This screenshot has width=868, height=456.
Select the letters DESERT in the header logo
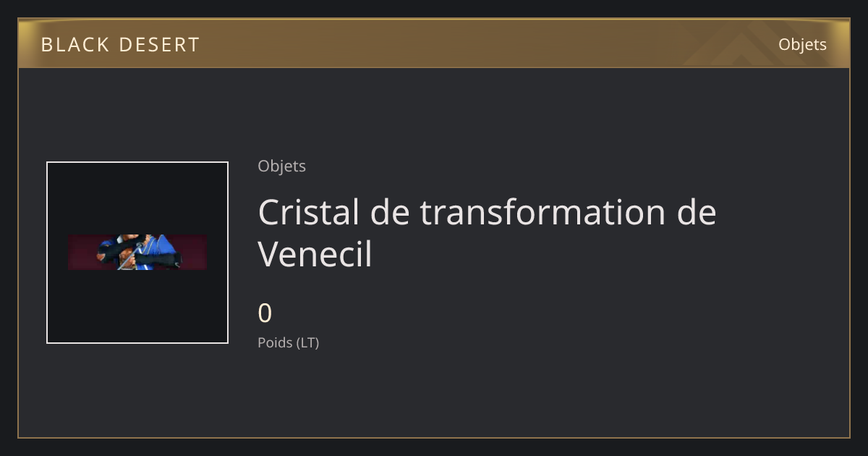pos(158,45)
